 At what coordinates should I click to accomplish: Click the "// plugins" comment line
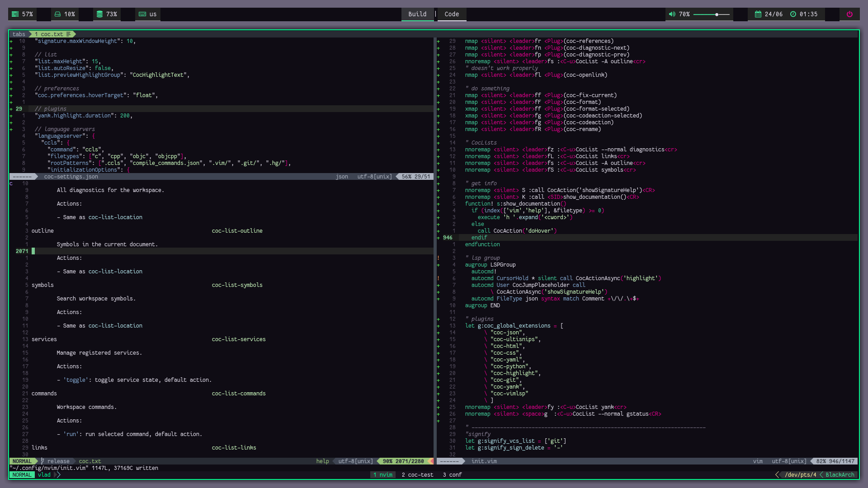pos(50,109)
